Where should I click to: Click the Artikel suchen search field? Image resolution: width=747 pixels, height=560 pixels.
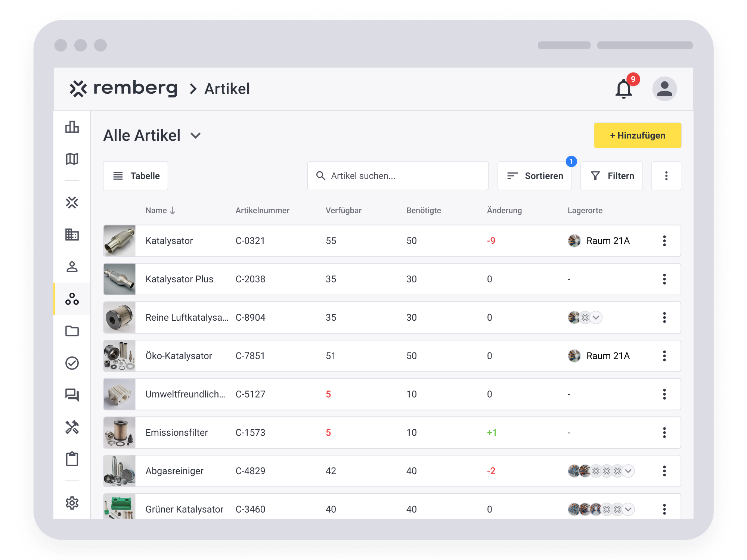[x=398, y=176]
